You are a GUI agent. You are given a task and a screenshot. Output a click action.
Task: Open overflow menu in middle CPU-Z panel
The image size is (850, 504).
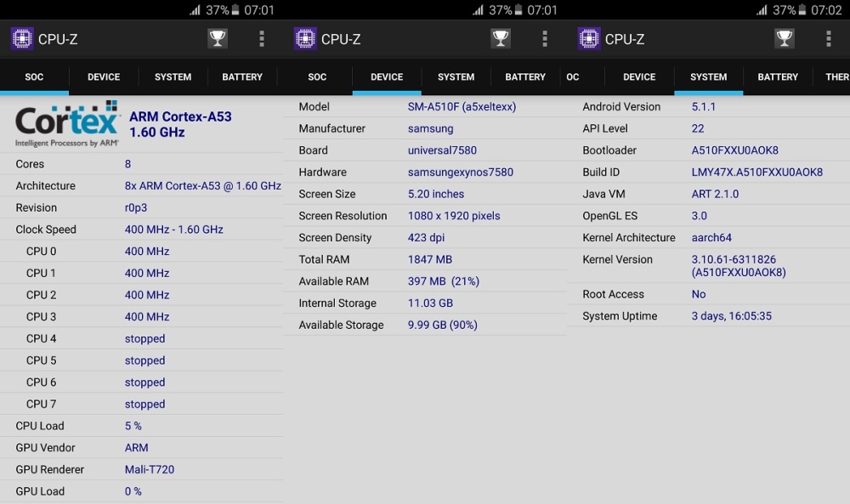coord(545,38)
